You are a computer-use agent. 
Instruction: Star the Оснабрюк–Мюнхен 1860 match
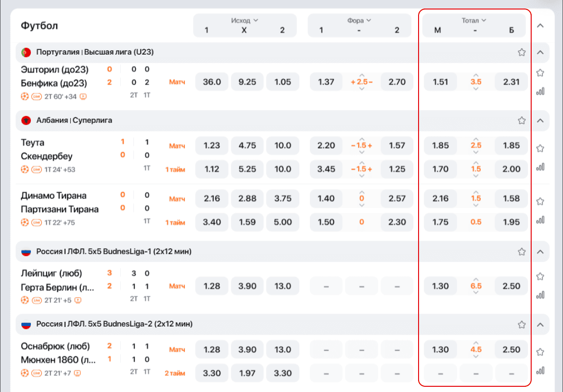(540, 352)
